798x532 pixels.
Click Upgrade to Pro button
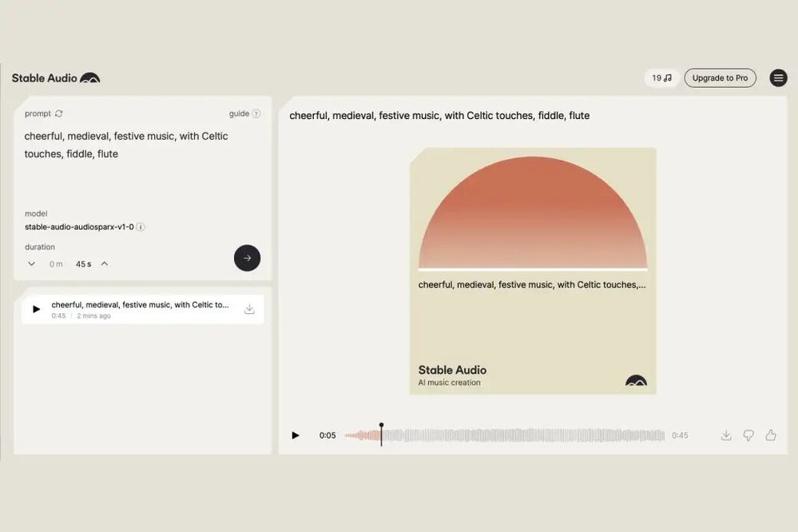(x=720, y=78)
